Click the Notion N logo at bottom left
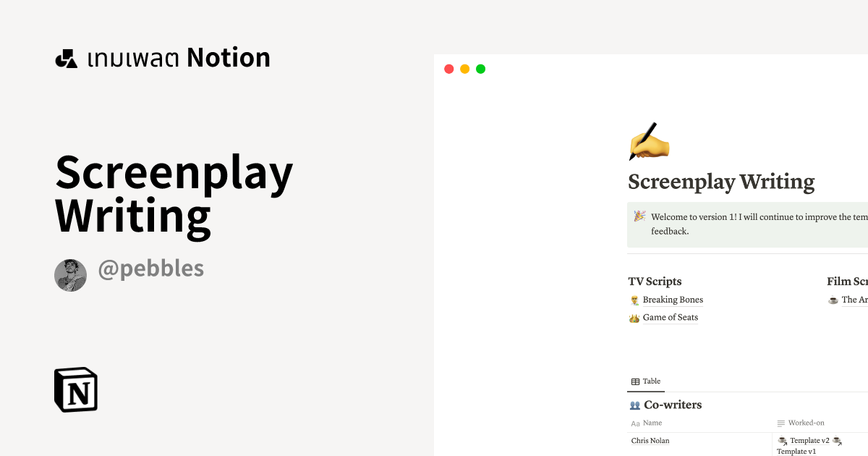This screenshot has width=868, height=456. coord(75,389)
